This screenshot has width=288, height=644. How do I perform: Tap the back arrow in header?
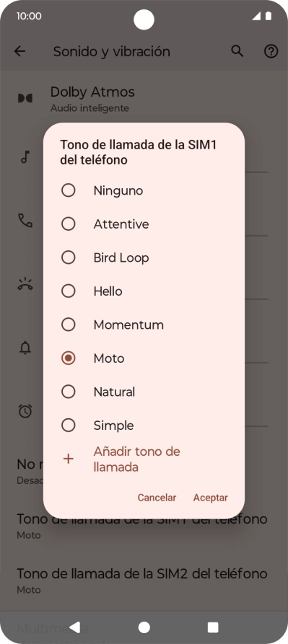(x=19, y=51)
